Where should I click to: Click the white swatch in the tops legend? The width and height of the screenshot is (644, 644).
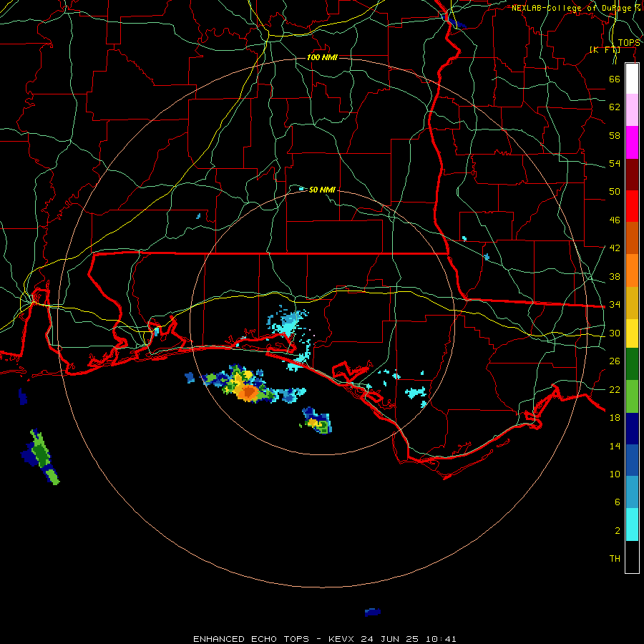pos(632,79)
